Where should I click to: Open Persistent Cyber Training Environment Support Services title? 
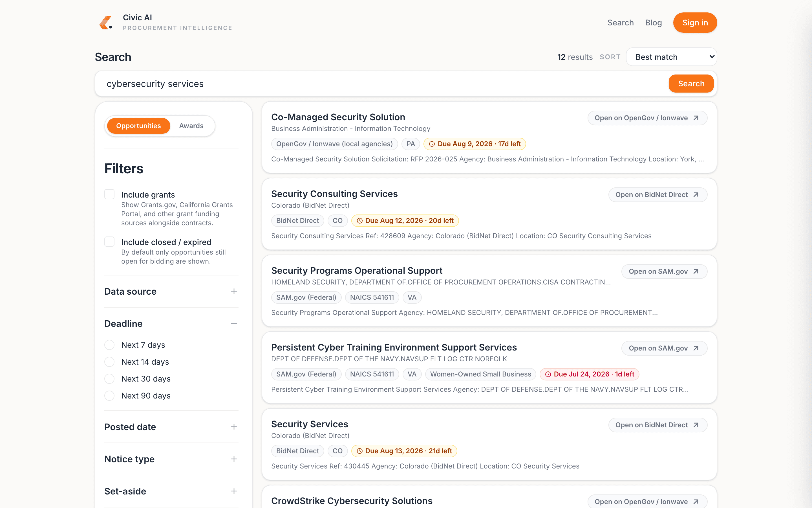(394, 347)
